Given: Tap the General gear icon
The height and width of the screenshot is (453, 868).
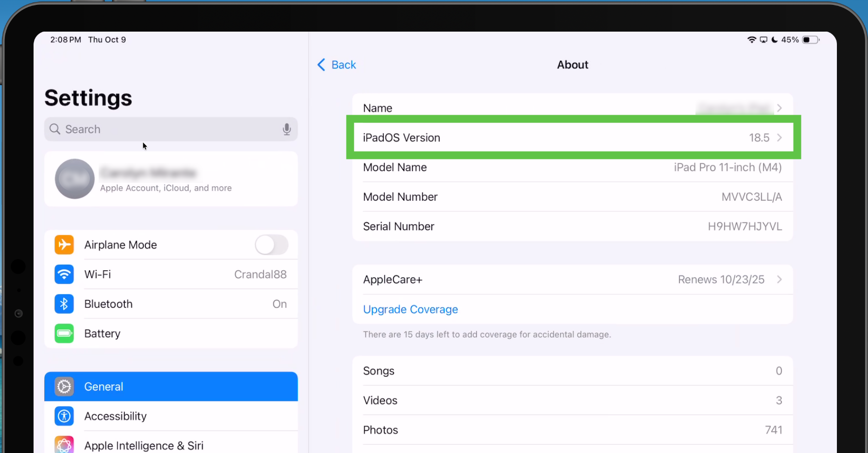Looking at the screenshot, I should click(x=64, y=386).
